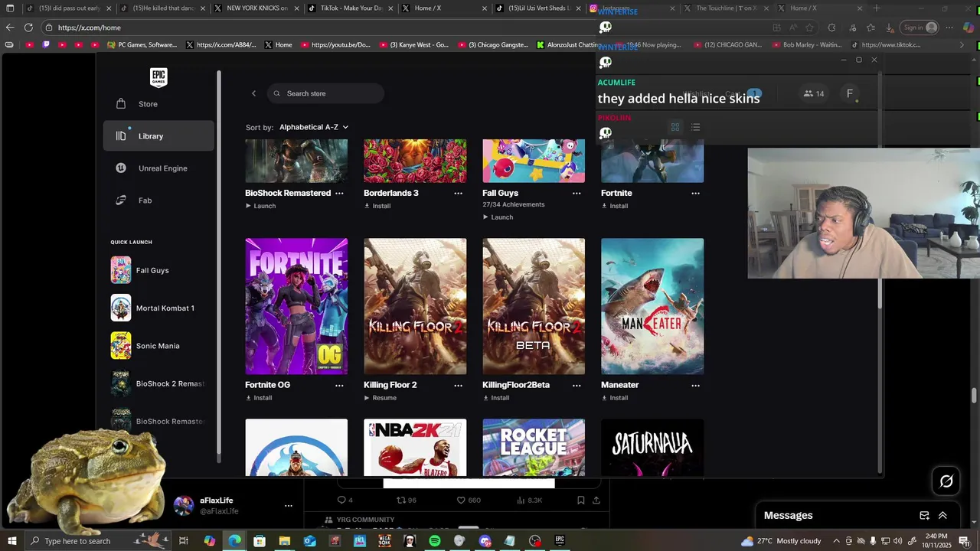The image size is (980, 551).
Task: Open the Sort by Alphabetical A-Z dropdown
Action: [314, 127]
